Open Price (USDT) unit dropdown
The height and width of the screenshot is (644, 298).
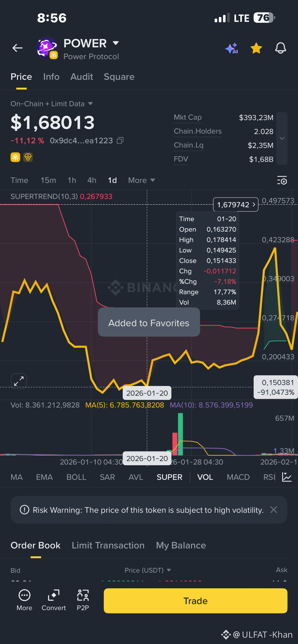click(148, 570)
